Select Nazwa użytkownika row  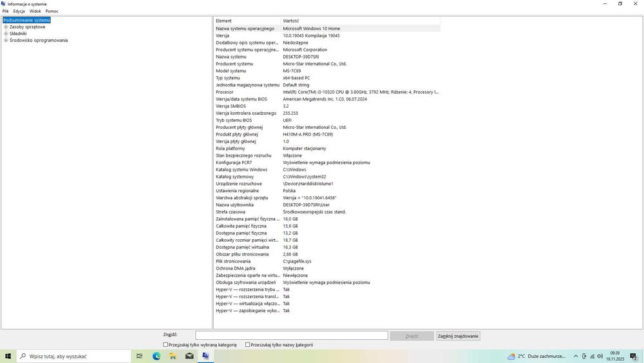[x=327, y=205]
